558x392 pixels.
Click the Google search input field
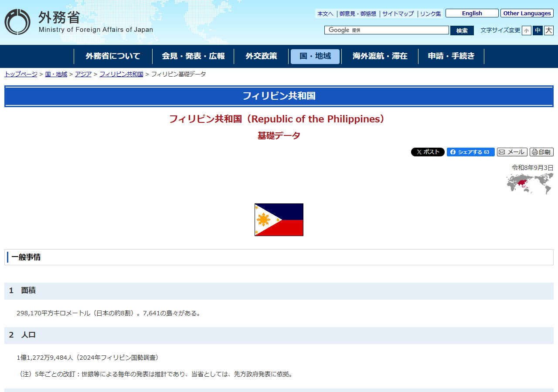pyautogui.click(x=387, y=30)
